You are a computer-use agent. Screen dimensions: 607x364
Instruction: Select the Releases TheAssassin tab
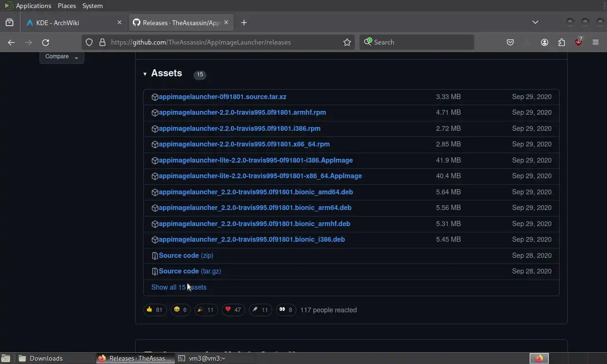coord(181,22)
